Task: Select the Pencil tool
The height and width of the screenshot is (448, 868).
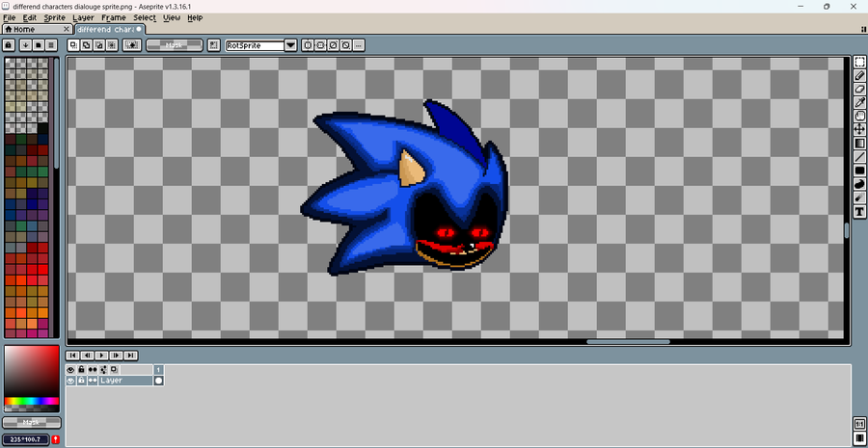Action: [x=859, y=76]
